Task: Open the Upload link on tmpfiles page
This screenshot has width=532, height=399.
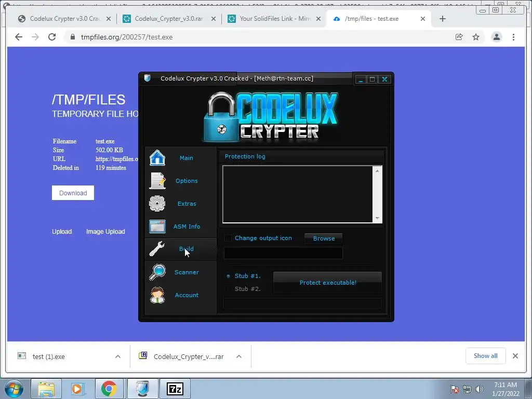Action: 62,231
